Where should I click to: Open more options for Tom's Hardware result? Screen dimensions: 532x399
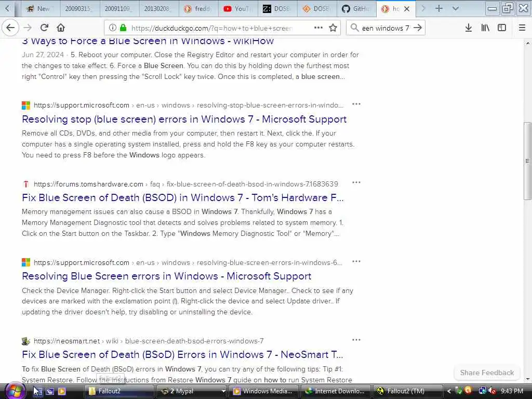[x=356, y=182]
